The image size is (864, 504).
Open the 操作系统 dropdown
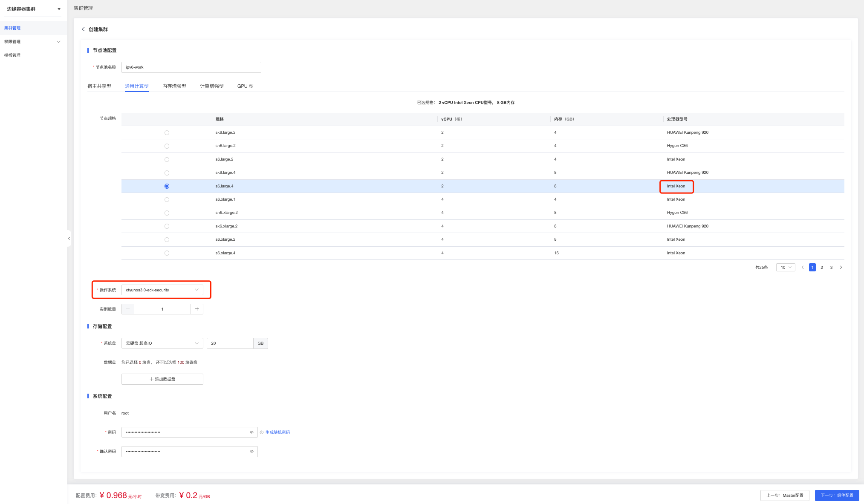(x=162, y=290)
